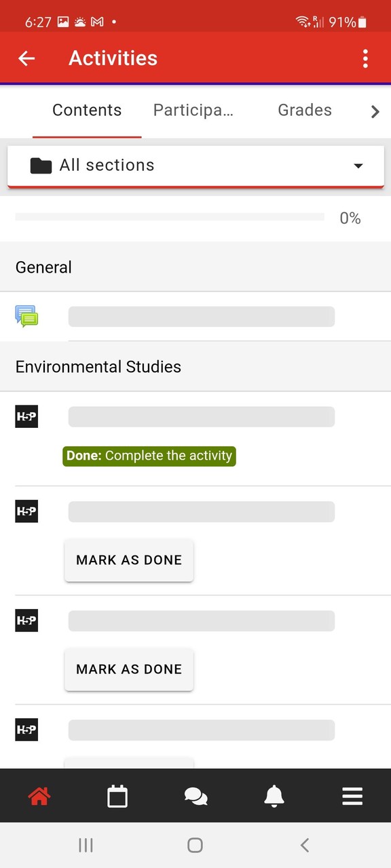Image resolution: width=391 pixels, height=868 pixels.
Task: Mark the third H5P activity as done
Action: tap(128, 669)
